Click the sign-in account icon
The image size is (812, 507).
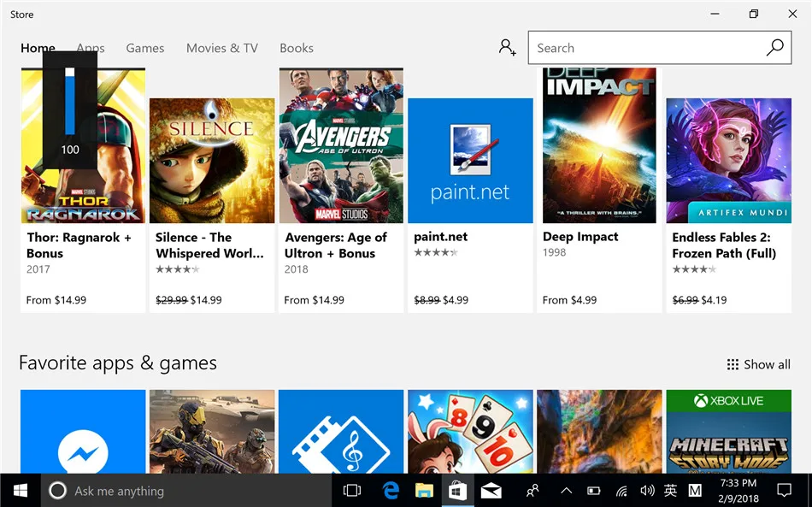coord(507,48)
